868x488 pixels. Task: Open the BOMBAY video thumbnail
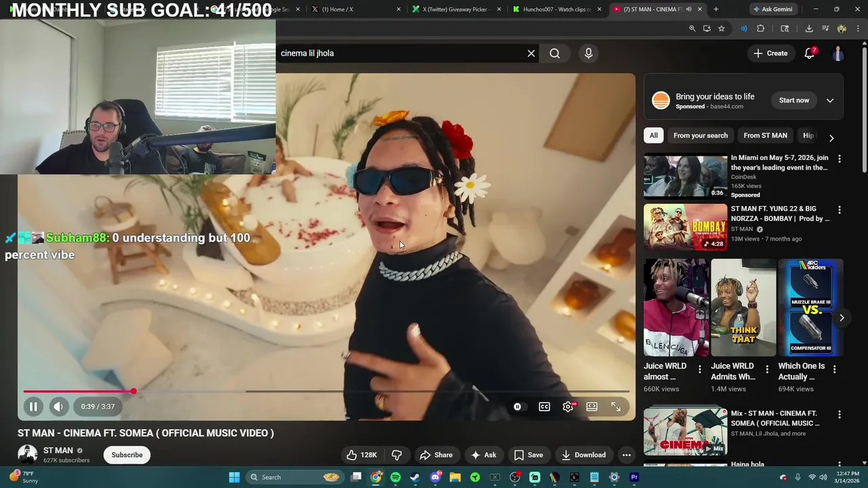(x=685, y=228)
